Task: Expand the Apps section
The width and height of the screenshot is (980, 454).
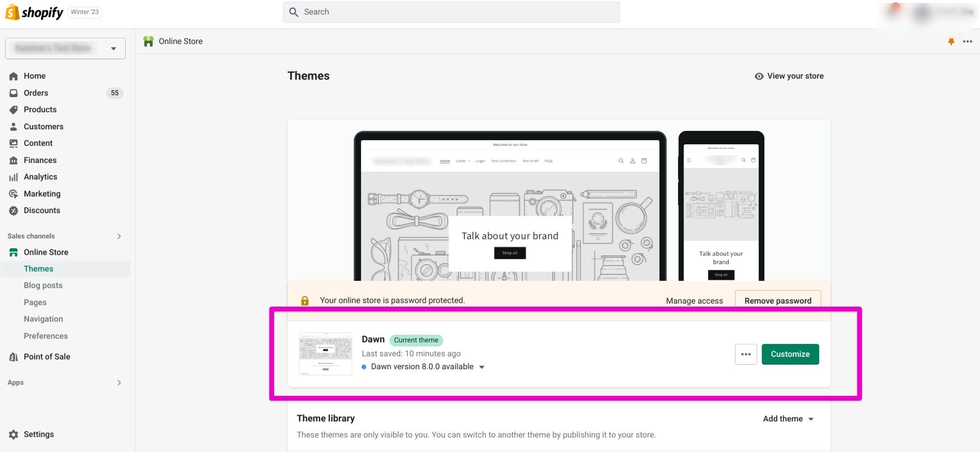Action: click(x=119, y=383)
